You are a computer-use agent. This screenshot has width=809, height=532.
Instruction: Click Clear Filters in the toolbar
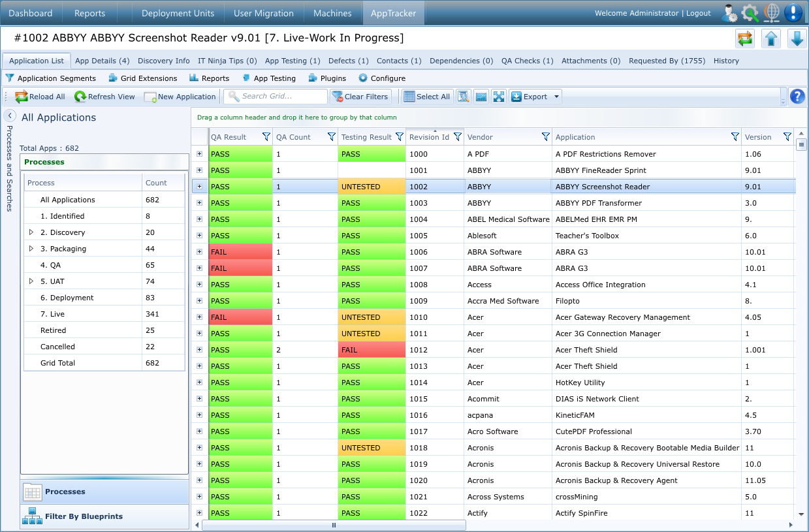click(360, 97)
